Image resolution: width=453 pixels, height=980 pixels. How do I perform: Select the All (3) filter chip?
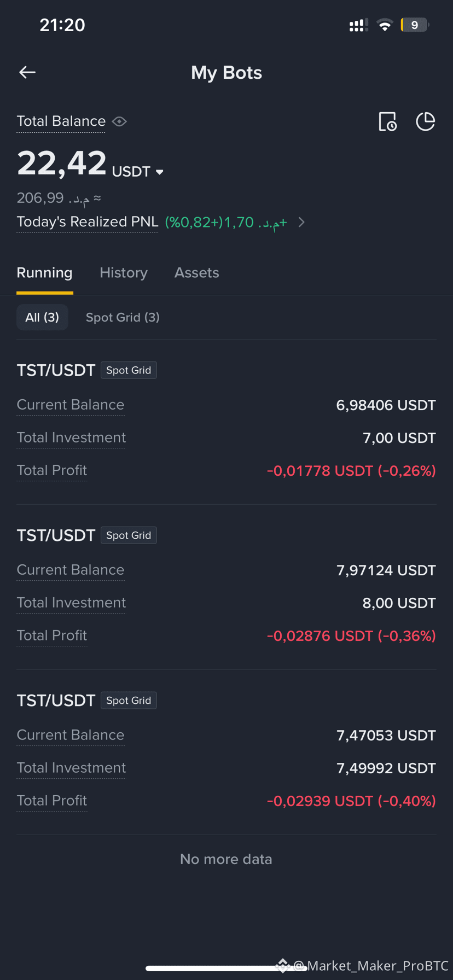[42, 317]
